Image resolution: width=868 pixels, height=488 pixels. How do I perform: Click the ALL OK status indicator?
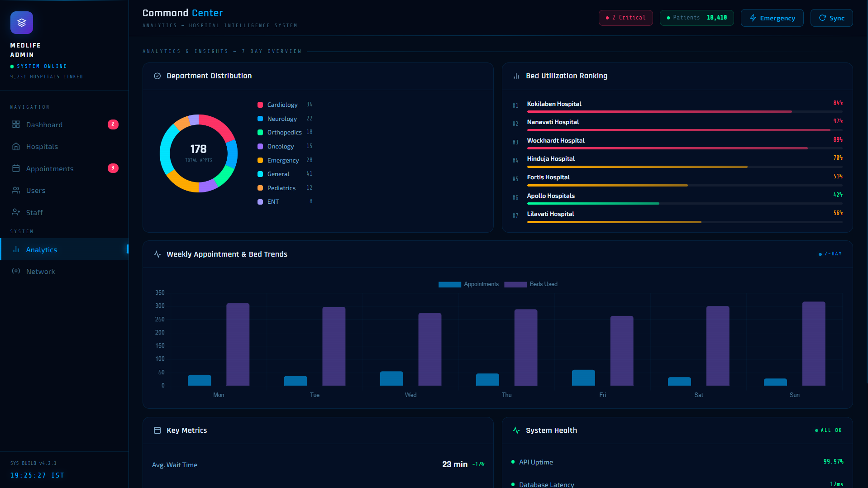coord(829,431)
